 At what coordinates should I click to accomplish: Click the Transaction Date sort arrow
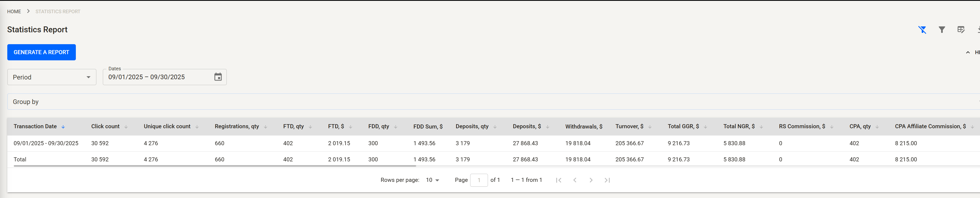point(63,127)
